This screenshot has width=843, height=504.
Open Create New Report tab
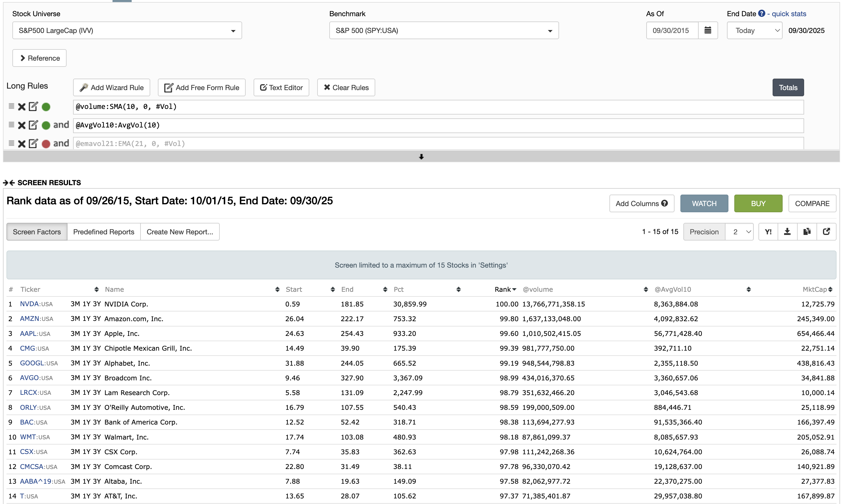click(179, 232)
